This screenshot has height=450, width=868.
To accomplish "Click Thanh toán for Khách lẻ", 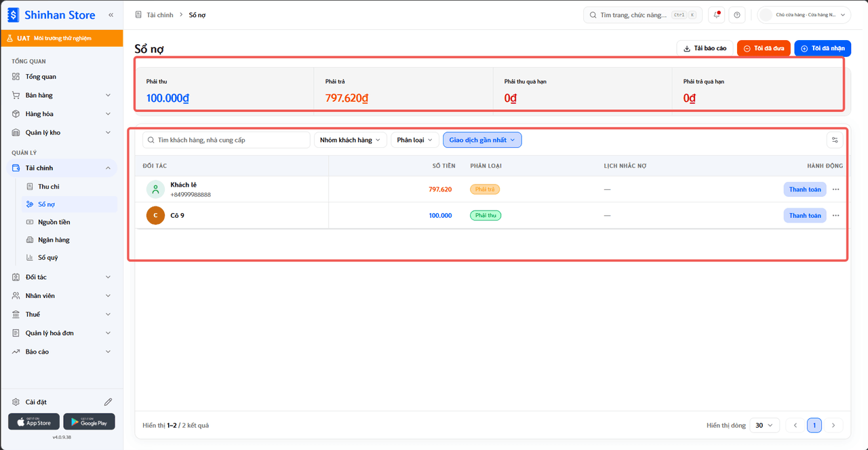I will (805, 189).
